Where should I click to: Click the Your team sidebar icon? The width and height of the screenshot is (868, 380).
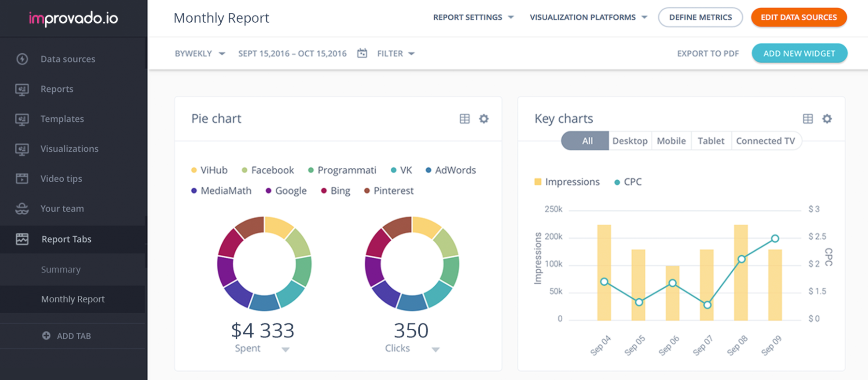[x=22, y=208]
